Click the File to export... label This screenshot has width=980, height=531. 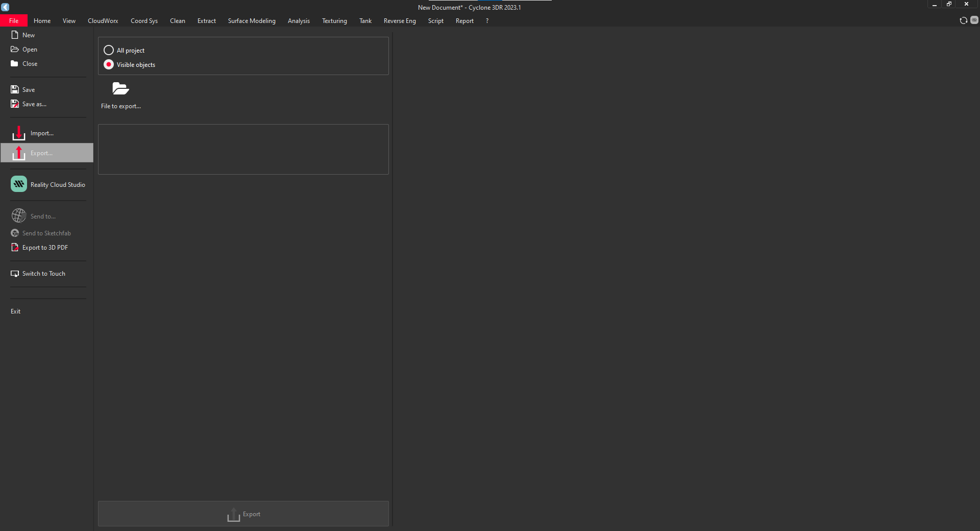click(121, 106)
